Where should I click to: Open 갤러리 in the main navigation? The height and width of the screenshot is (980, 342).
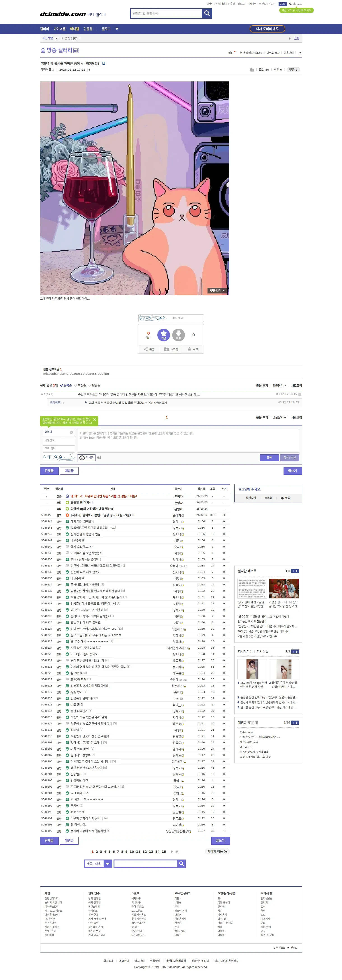tap(44, 29)
